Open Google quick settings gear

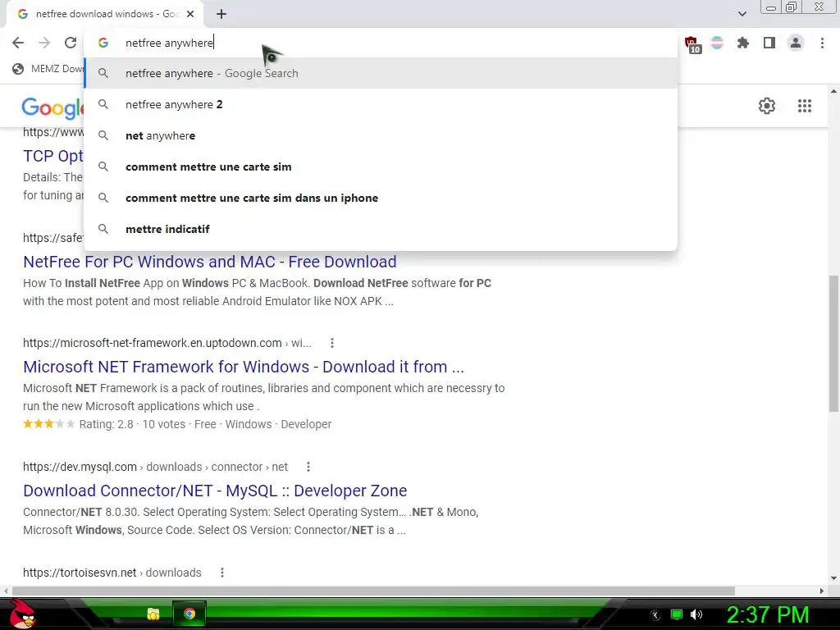(x=767, y=106)
